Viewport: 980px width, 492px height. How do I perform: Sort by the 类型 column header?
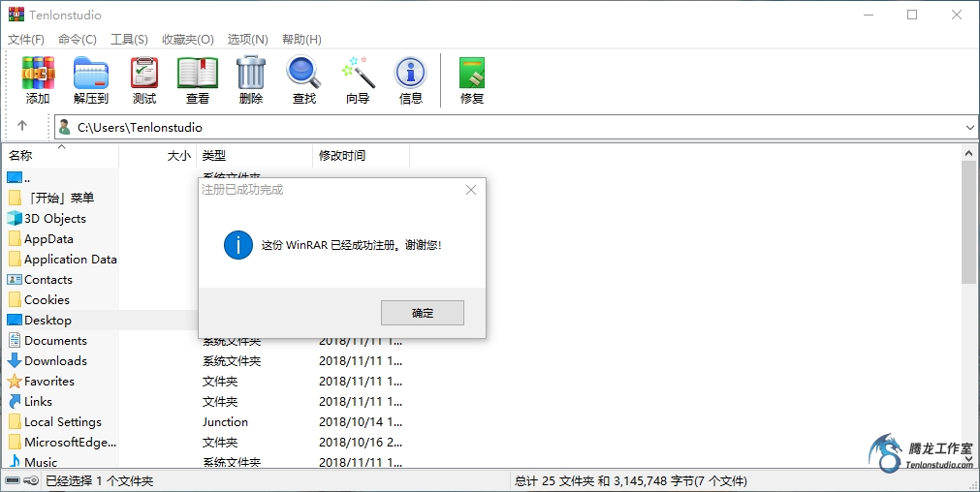click(254, 156)
